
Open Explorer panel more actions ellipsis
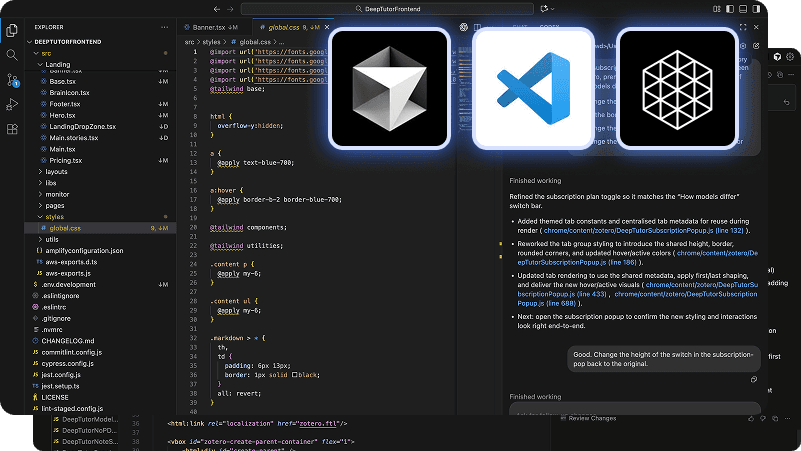coord(164,27)
